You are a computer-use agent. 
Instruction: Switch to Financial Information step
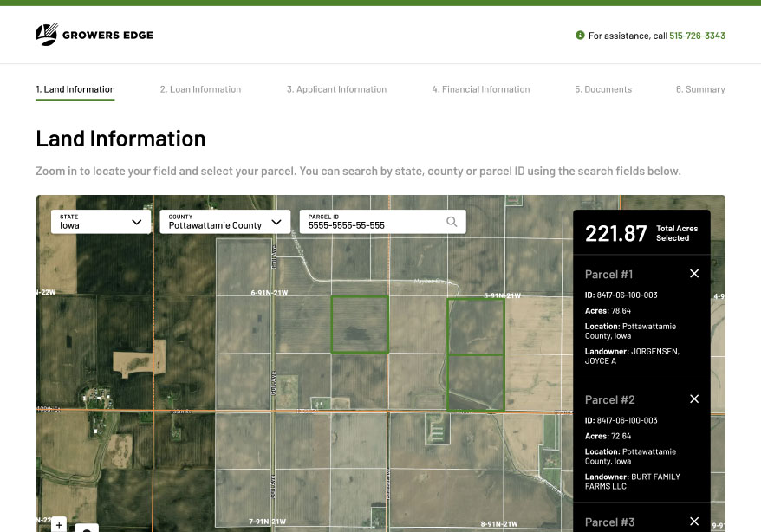480,89
